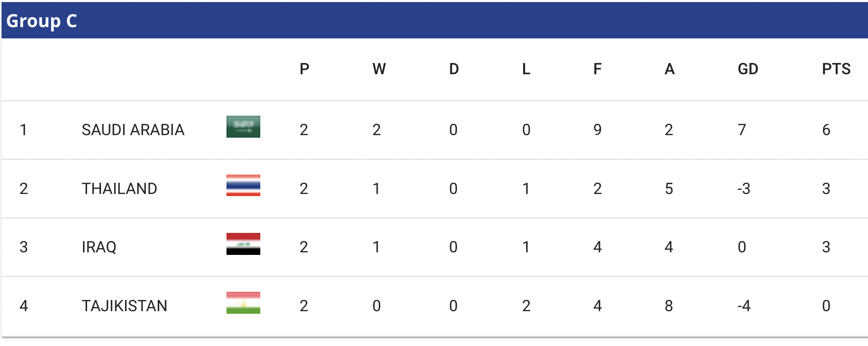Click the Group C header title

[x=42, y=21]
